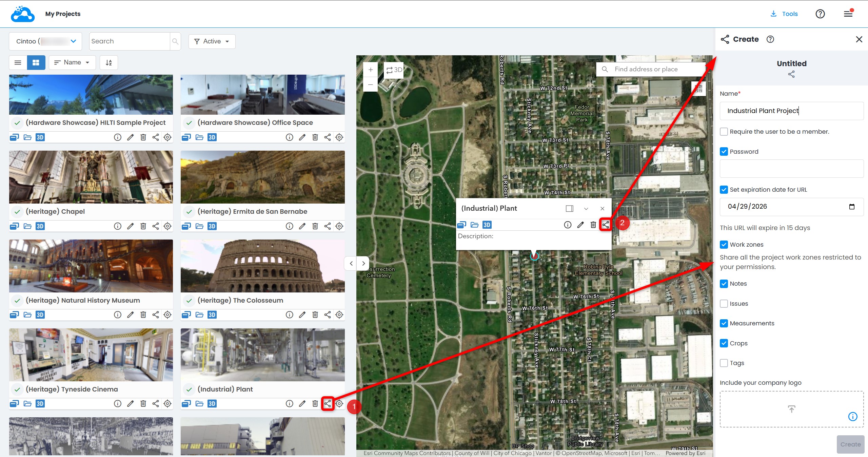
Task: Locate Tyneside Cinema with target icon
Action: tap(167, 403)
